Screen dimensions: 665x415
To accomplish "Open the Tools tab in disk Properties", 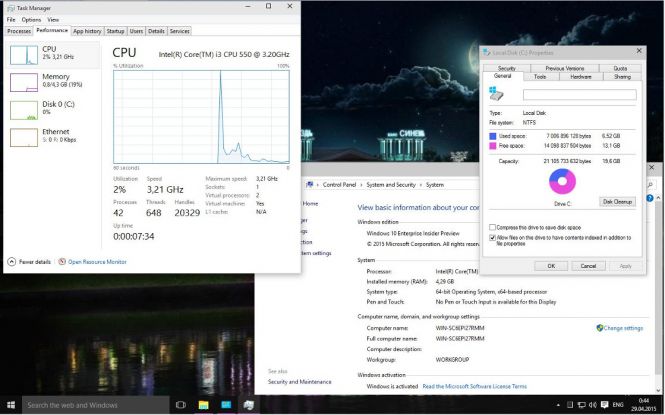I will pyautogui.click(x=540, y=77).
